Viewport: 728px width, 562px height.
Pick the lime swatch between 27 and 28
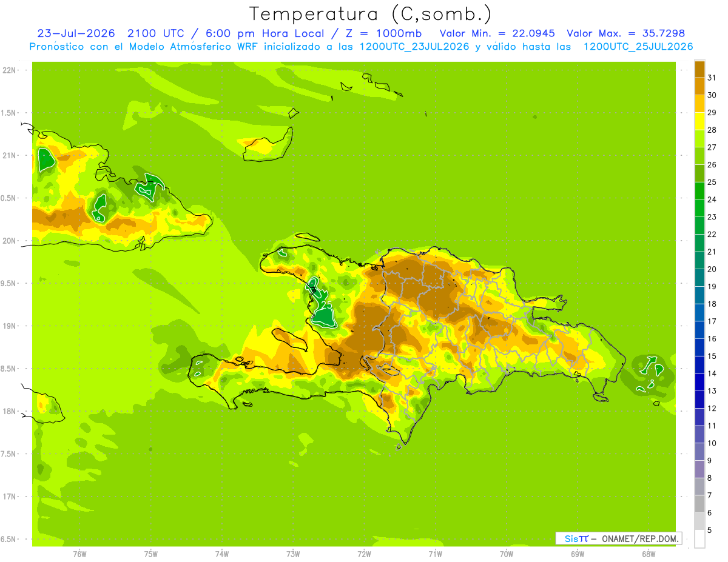point(699,138)
